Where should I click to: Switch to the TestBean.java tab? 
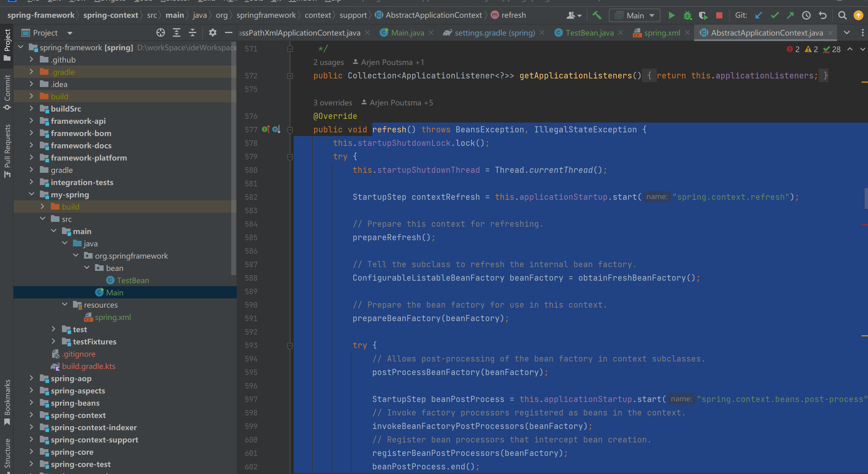(589, 33)
